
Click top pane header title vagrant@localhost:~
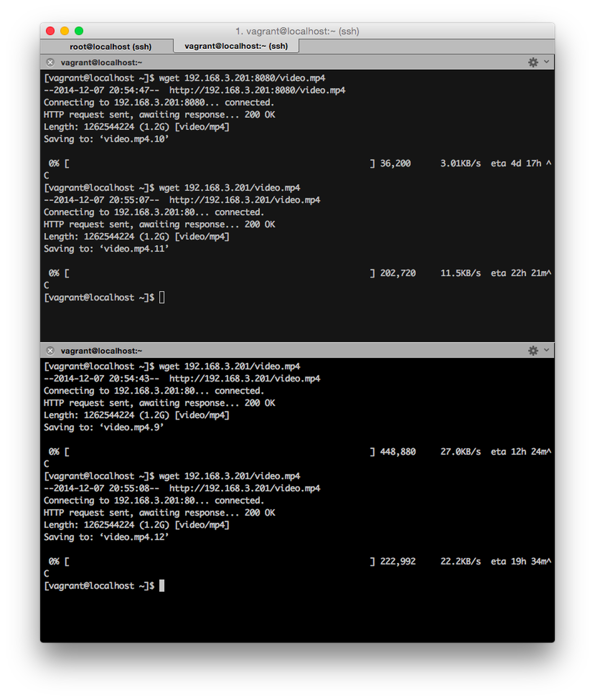101,62
